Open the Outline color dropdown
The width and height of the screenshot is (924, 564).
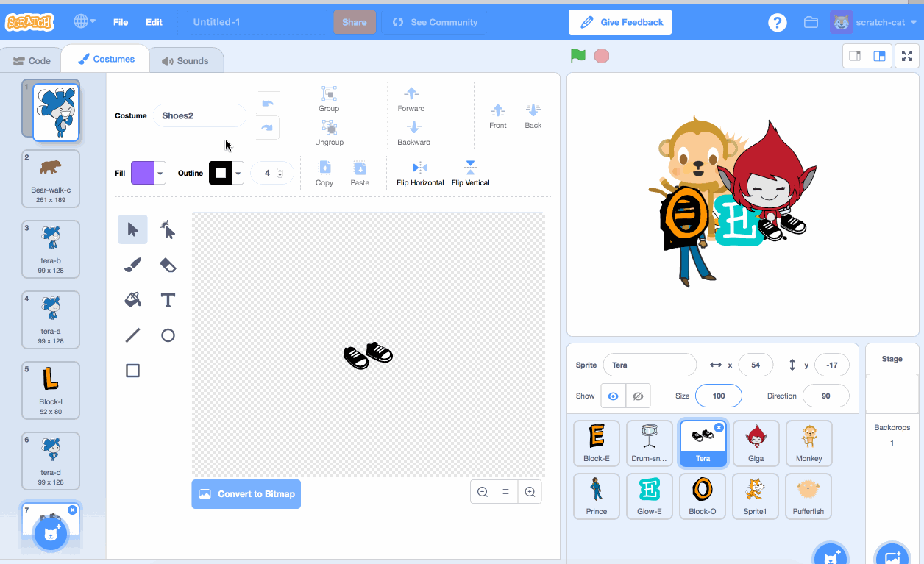coord(238,174)
